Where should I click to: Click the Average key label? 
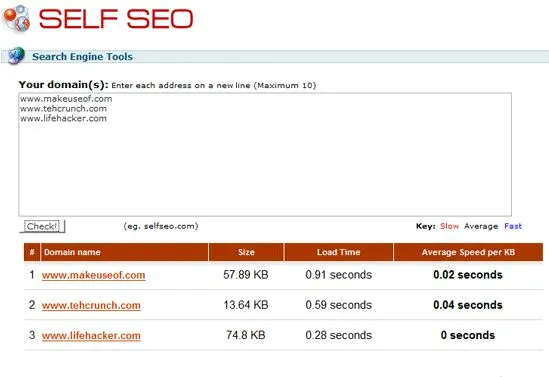(x=481, y=226)
